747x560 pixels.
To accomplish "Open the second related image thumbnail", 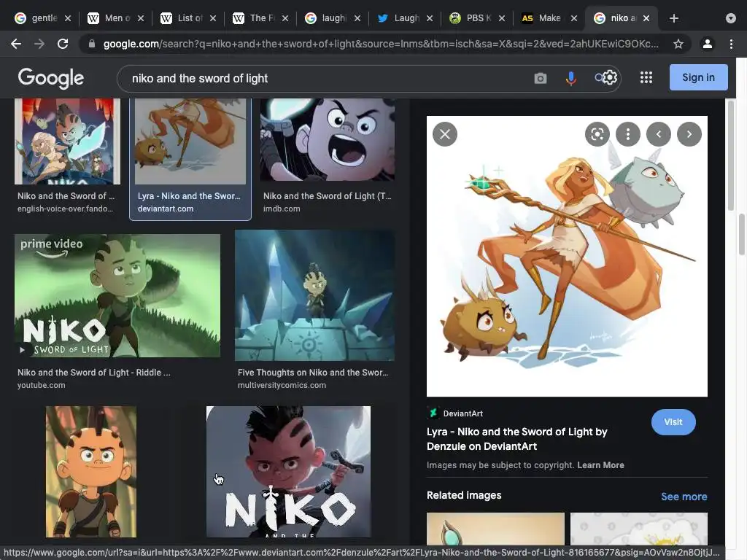I will coord(639,529).
